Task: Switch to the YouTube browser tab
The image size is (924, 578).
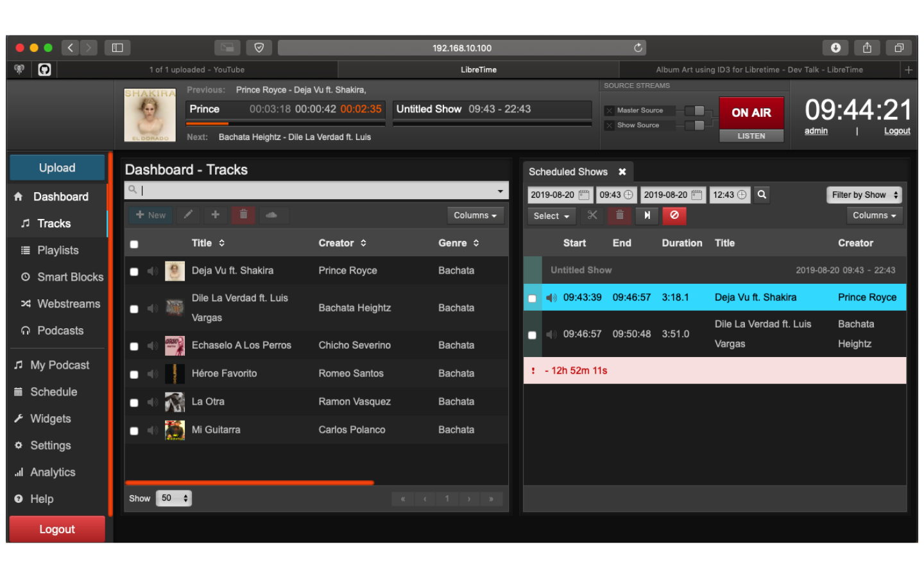Action: 197,69
